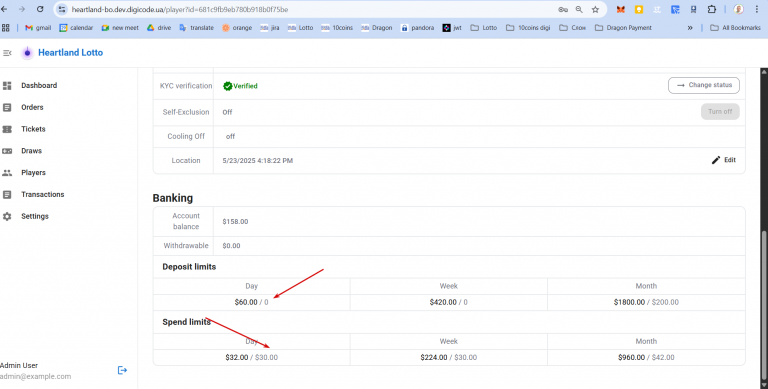The image size is (768, 389).
Task: Open the Chrome three-dot menu
Action: [x=757, y=9]
